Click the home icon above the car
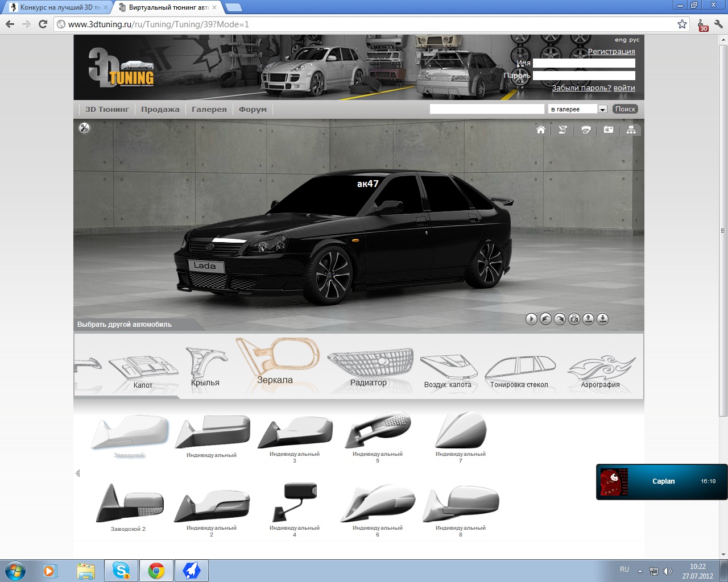728x582 pixels. (541, 130)
